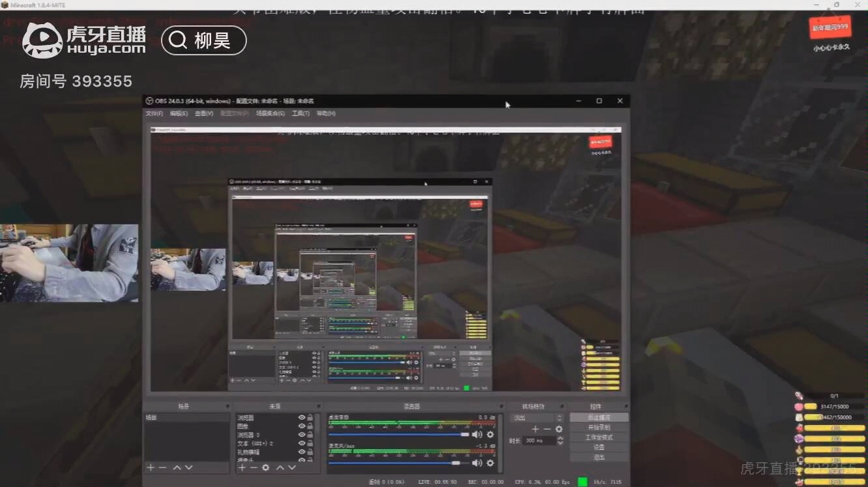
Task: Toggle lock on 图像 source in main OBS
Action: click(310, 426)
